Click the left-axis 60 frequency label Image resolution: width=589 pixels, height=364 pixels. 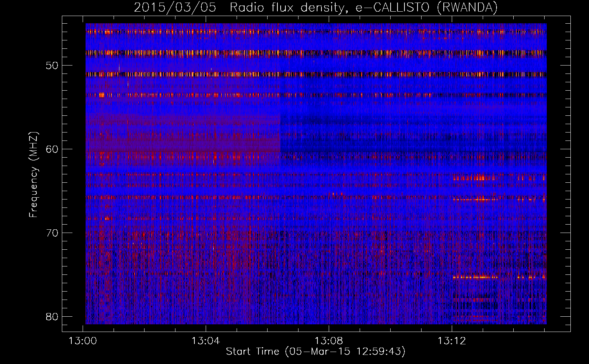tap(52, 149)
